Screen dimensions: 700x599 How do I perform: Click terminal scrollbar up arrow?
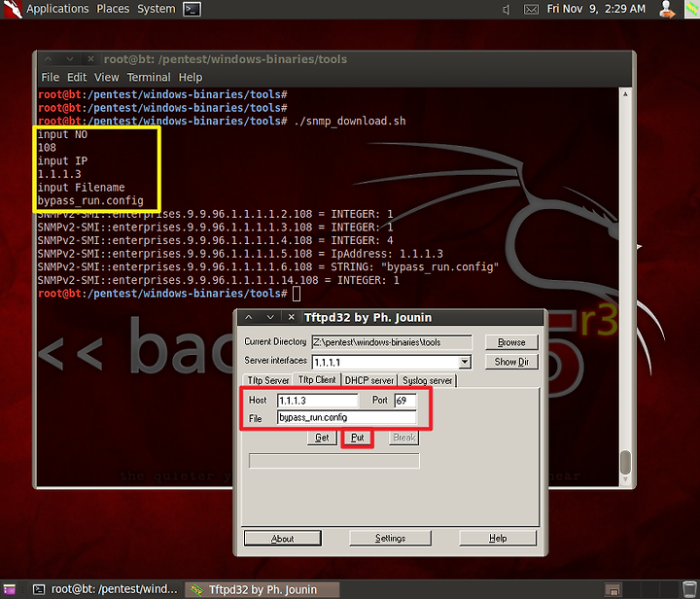pos(625,93)
